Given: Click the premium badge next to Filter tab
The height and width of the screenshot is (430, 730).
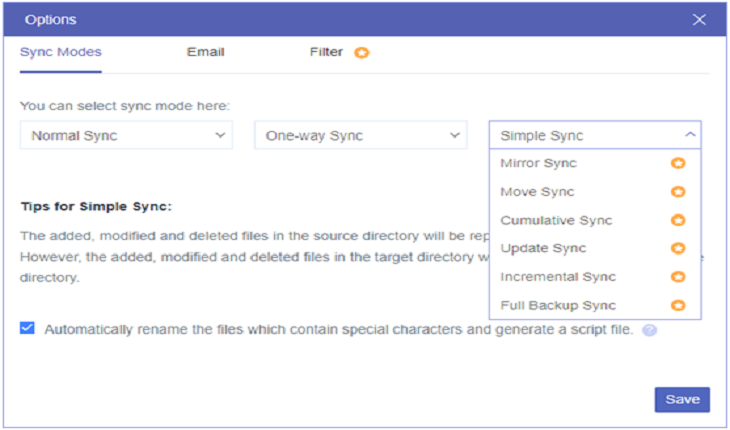Looking at the screenshot, I should coord(362,53).
